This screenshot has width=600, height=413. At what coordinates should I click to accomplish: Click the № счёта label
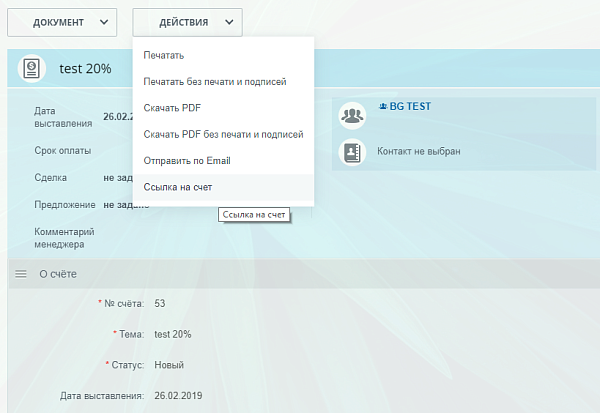[x=124, y=304]
